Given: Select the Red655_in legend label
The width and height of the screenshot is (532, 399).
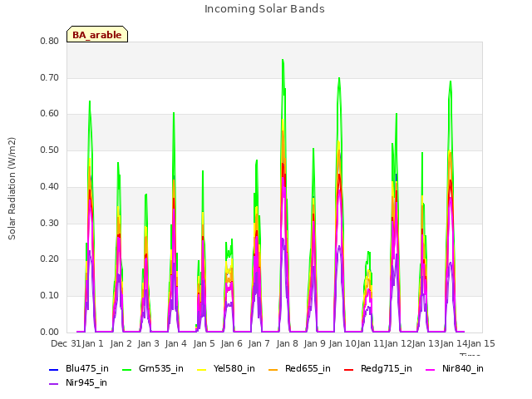Looking at the screenshot, I should 308,368.
